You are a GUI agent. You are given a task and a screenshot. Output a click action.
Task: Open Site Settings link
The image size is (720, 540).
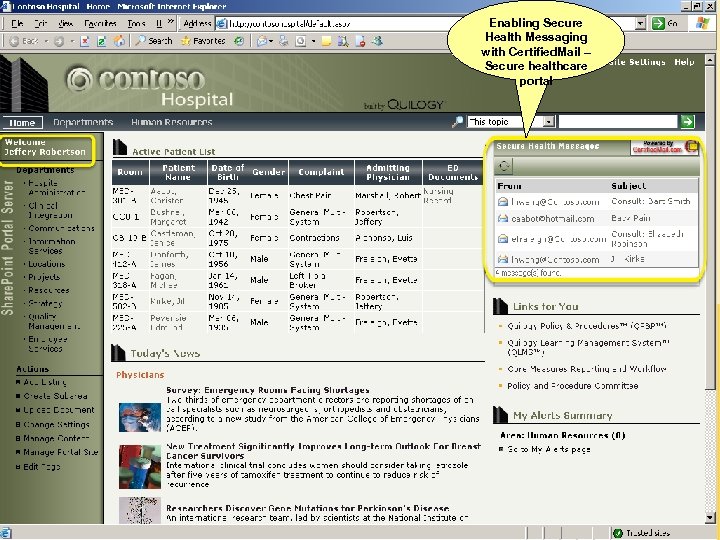pos(636,62)
